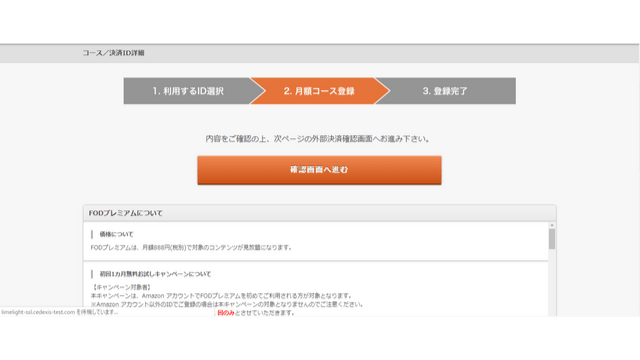
Task: Click the FODプレミアムについて panel title
Action: click(126, 213)
